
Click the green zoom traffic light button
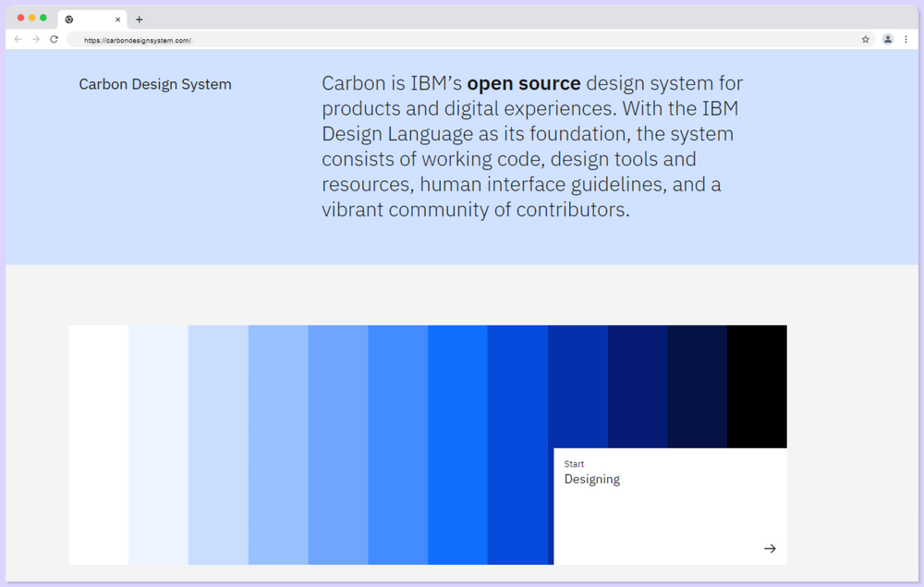pos(43,16)
